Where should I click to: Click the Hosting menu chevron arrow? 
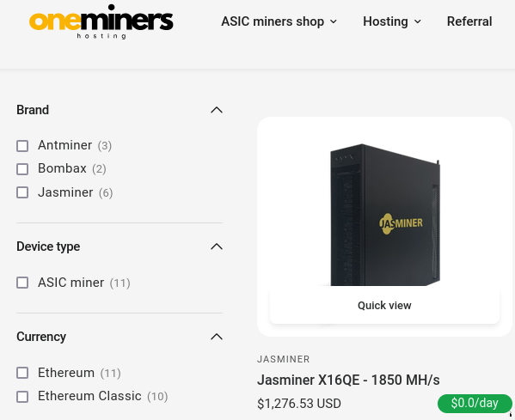pos(418,21)
